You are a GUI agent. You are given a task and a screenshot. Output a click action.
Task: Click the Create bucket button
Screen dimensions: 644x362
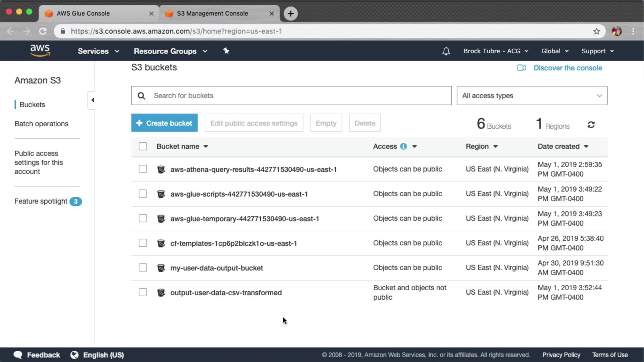(x=164, y=123)
